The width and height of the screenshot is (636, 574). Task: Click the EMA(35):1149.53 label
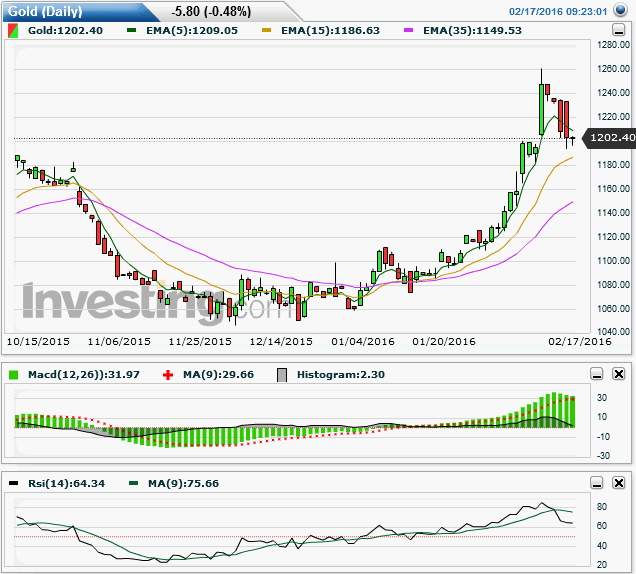click(473, 31)
